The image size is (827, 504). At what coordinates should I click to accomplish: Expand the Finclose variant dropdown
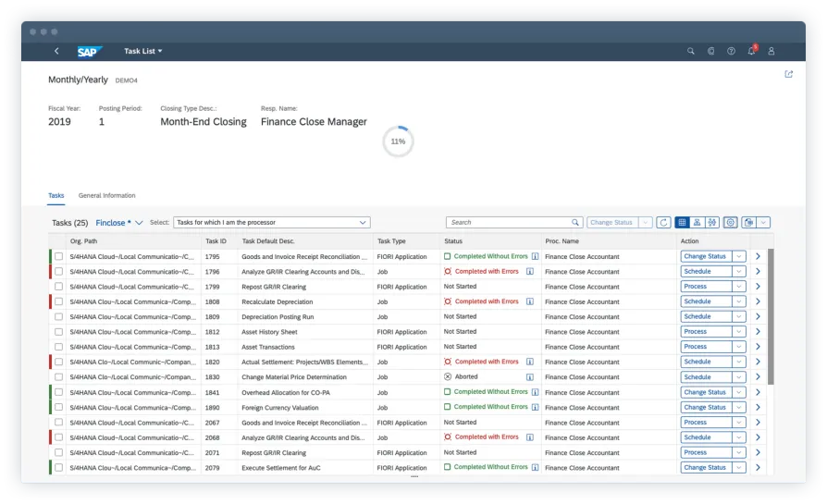(139, 223)
